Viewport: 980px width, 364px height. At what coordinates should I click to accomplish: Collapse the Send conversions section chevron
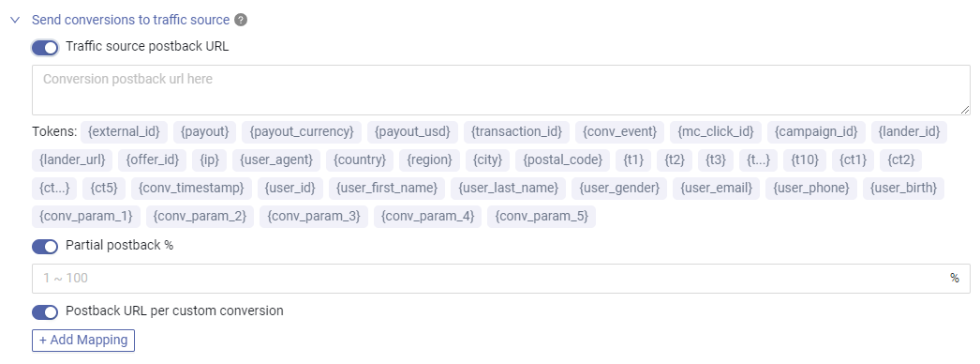click(x=16, y=20)
